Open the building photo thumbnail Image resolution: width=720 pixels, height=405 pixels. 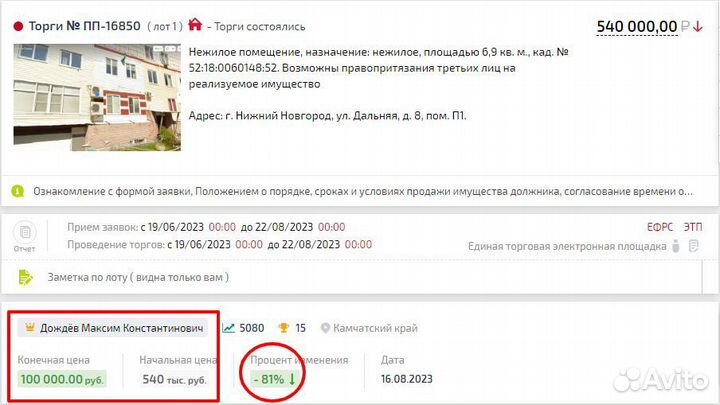[x=97, y=97]
